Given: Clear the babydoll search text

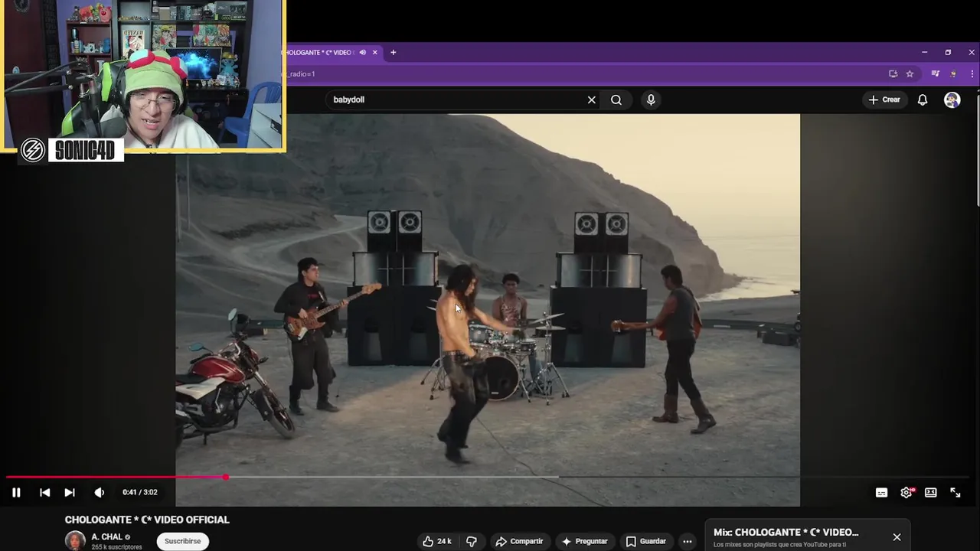Looking at the screenshot, I should [591, 99].
